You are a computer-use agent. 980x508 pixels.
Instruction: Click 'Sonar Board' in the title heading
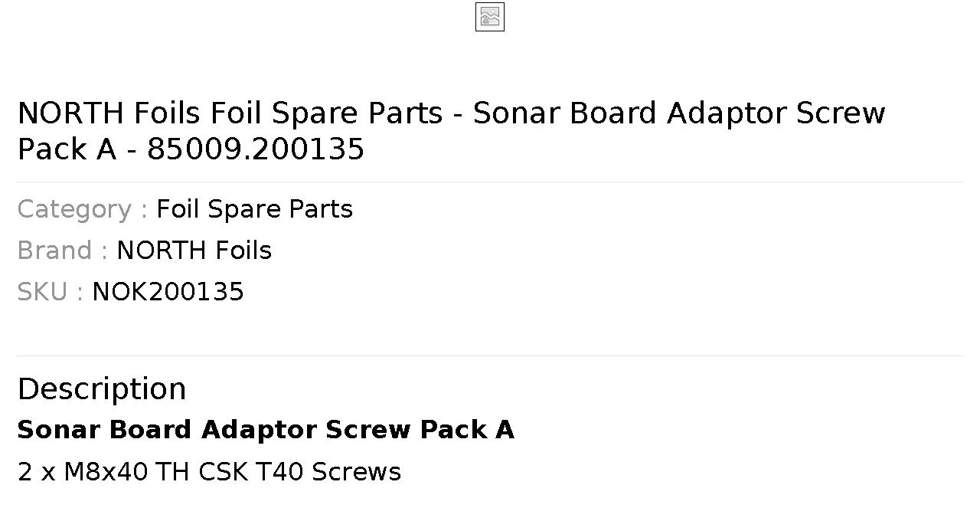tap(565, 113)
